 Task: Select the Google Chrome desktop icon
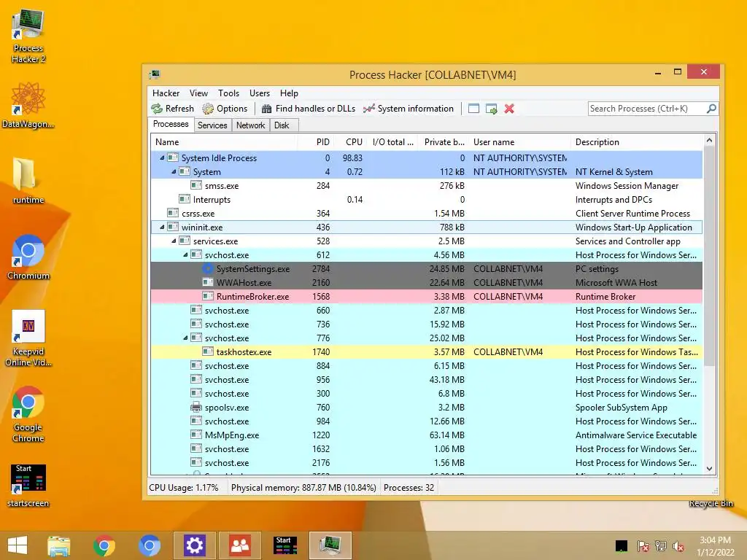[28, 414]
